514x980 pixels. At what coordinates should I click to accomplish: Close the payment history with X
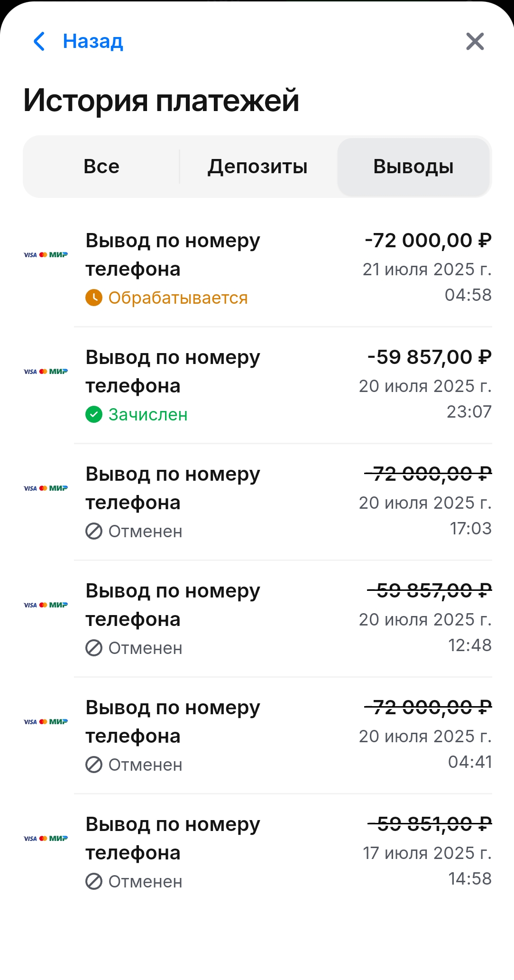475,41
